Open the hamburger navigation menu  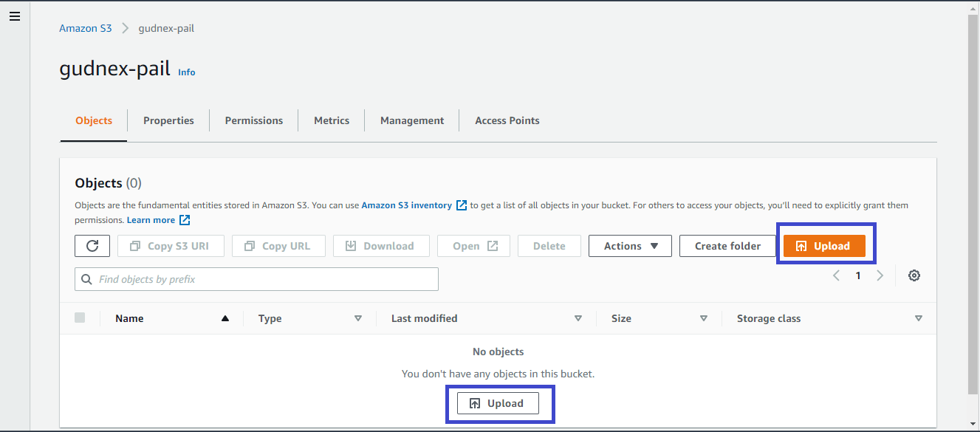(14, 16)
